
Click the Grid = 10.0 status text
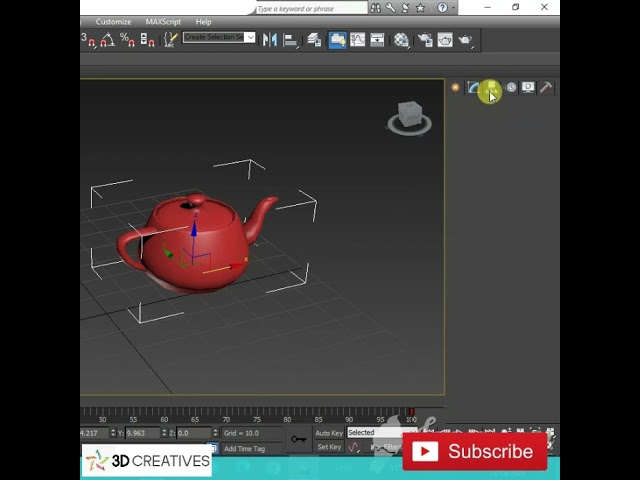point(241,433)
